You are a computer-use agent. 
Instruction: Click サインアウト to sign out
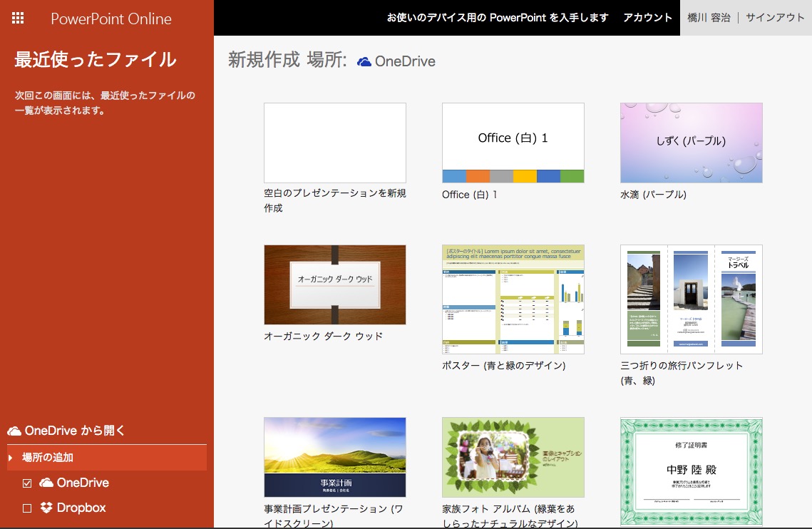775,18
